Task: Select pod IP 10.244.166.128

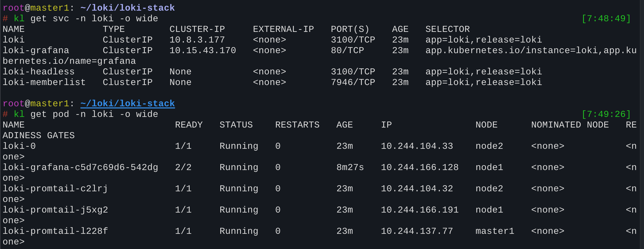Action: (420, 167)
